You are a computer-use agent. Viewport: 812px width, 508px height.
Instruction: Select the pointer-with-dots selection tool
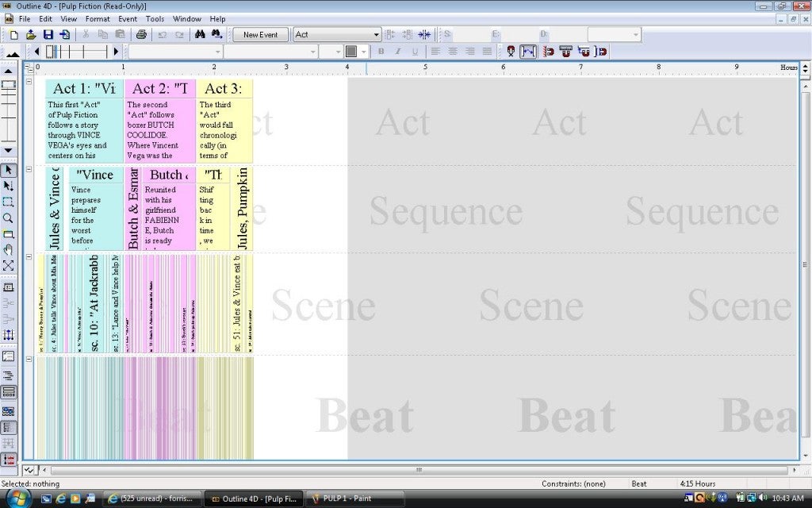pyautogui.click(x=8, y=186)
